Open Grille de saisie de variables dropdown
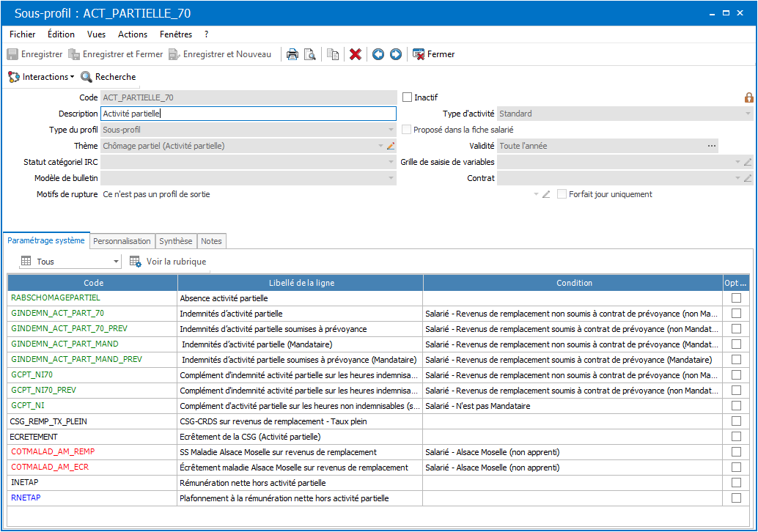 click(x=737, y=162)
